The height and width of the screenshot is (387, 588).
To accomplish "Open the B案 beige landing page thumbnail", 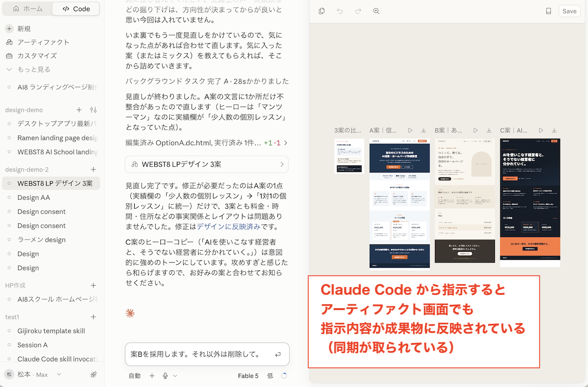I will coord(465,200).
